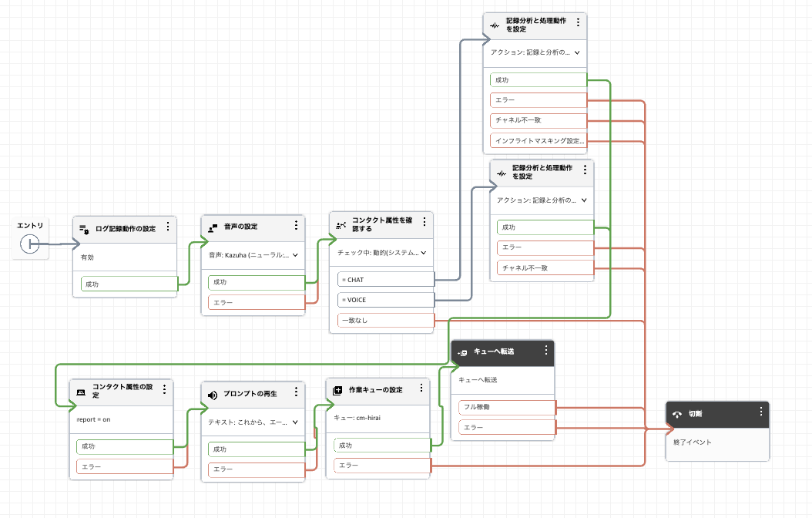Click エラー branch of コンタクト属性の設定
Viewport: 812px width, 518px height.
[x=126, y=466]
